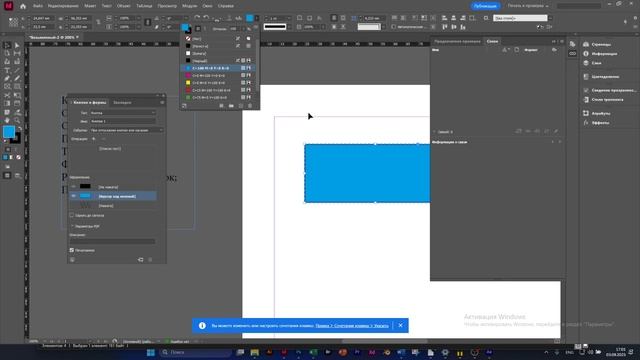640x360 pixels.
Task: Select the Selection tool in the toolbox
Action: pyautogui.click(x=7, y=45)
